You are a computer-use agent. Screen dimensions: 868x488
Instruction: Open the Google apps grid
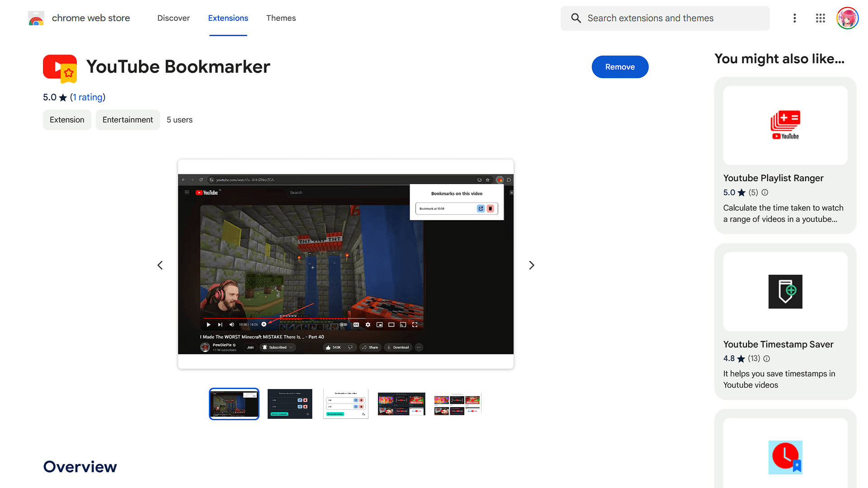820,18
